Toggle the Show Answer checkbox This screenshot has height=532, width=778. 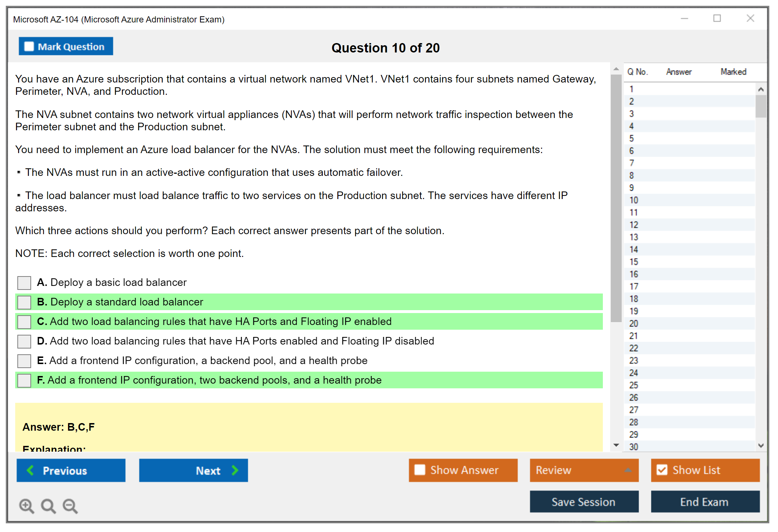[420, 470]
